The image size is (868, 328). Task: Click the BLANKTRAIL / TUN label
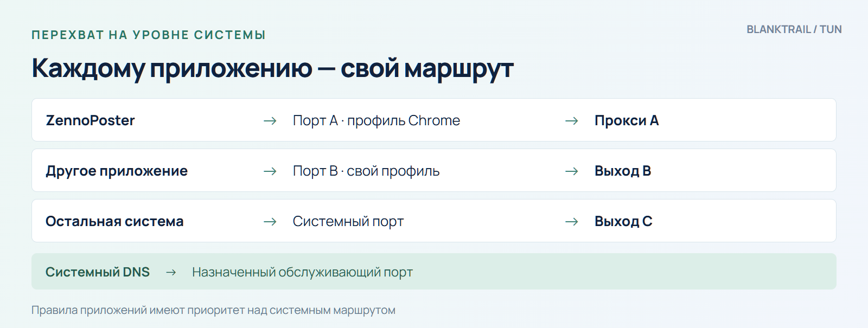[x=794, y=29]
